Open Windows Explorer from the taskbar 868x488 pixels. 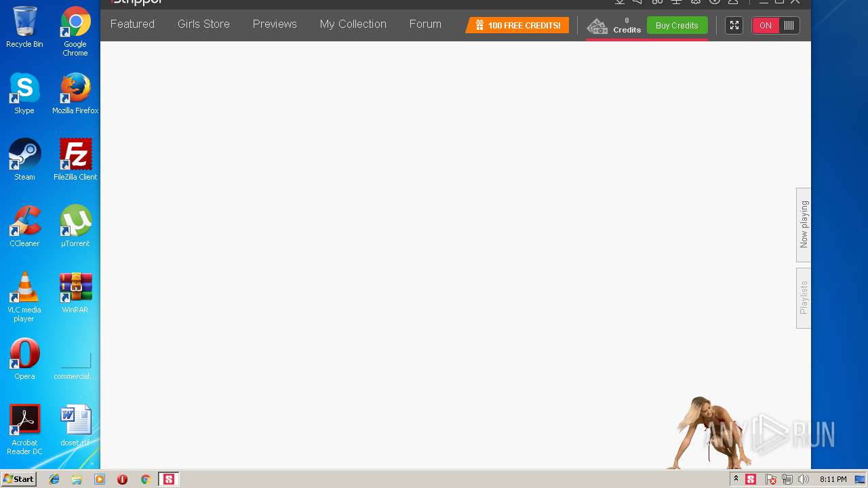pos(77,479)
